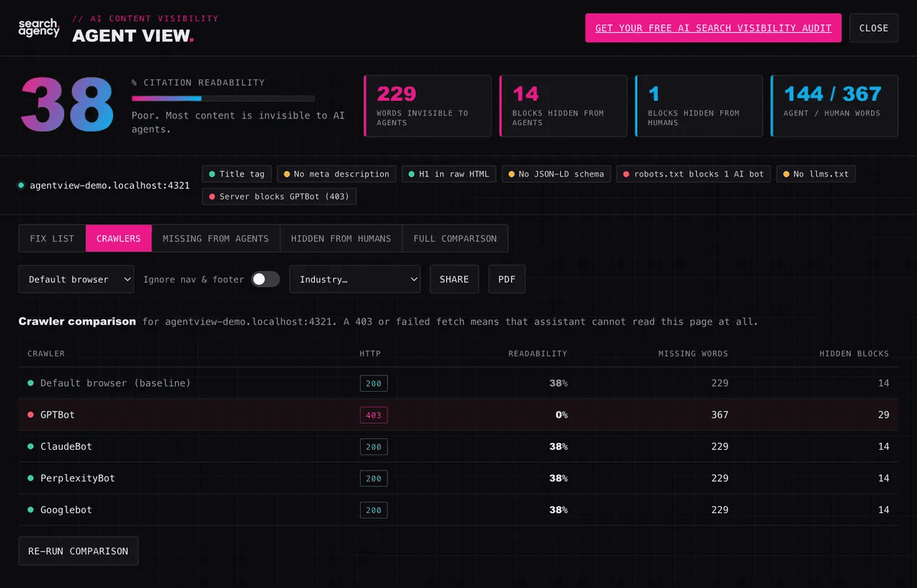The width and height of the screenshot is (917, 588).
Task: Click the 229 words invisible to agents card
Action: click(428, 105)
